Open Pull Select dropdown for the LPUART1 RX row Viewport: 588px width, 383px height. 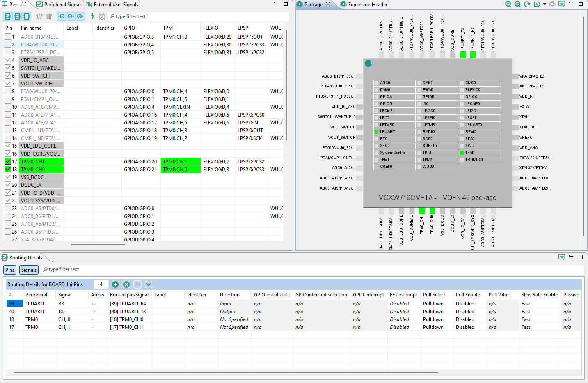437,304
